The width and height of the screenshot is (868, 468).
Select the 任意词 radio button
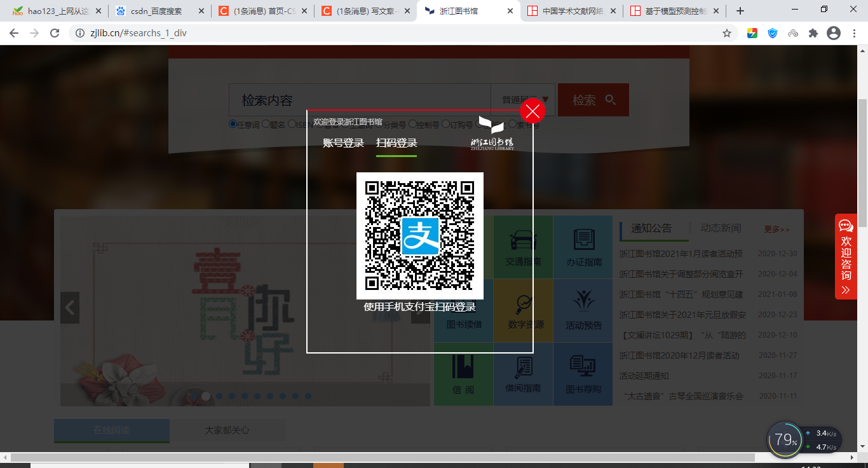[x=233, y=125]
